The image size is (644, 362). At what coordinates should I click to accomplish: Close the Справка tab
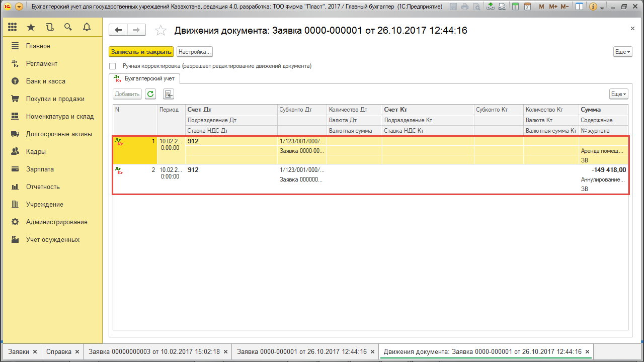[77, 352]
